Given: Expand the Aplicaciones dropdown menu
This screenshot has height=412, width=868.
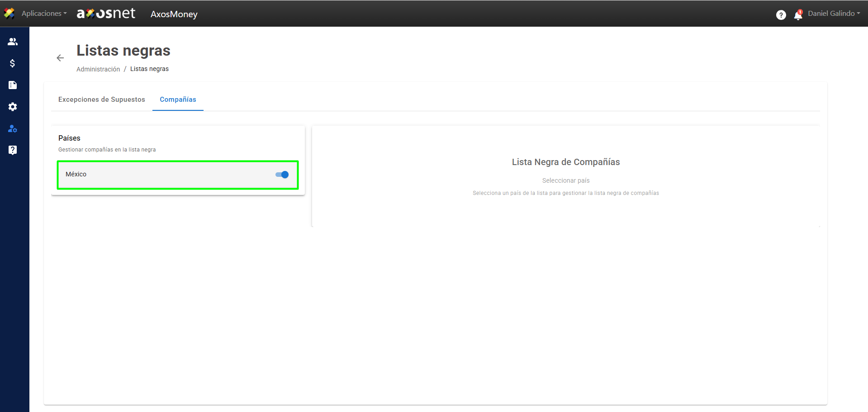Looking at the screenshot, I should [44, 14].
